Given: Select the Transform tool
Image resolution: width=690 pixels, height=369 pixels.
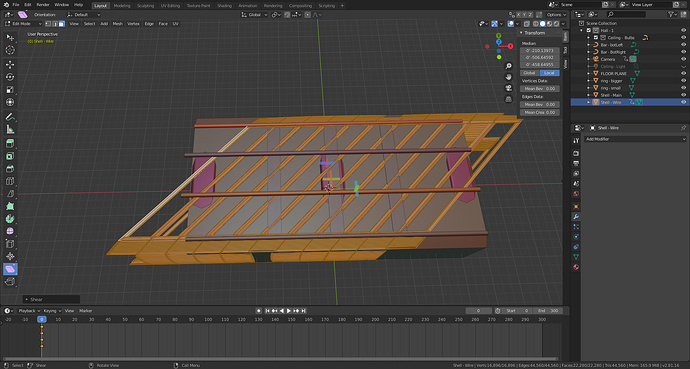Looking at the screenshot, I should click(10, 102).
